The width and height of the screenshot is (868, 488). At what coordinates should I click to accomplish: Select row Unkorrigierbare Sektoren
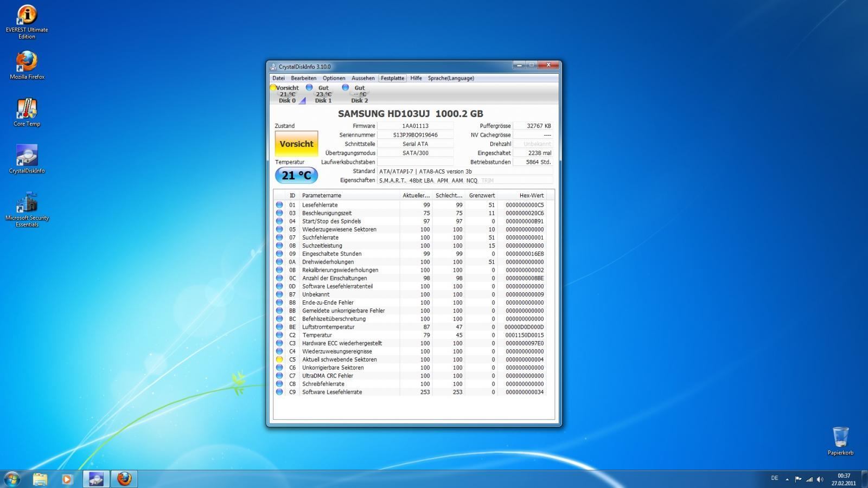pyautogui.click(x=410, y=368)
